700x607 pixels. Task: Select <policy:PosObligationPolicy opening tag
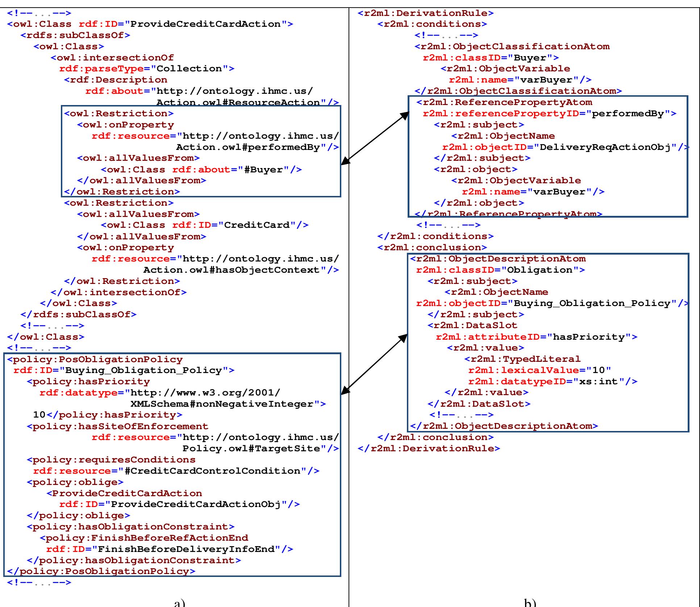(95, 360)
